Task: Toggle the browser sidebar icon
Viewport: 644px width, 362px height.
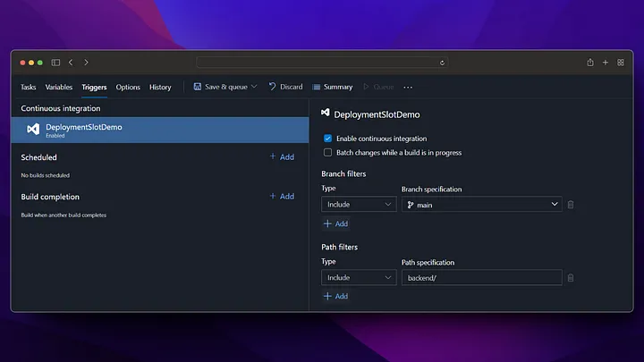Action: tap(55, 63)
